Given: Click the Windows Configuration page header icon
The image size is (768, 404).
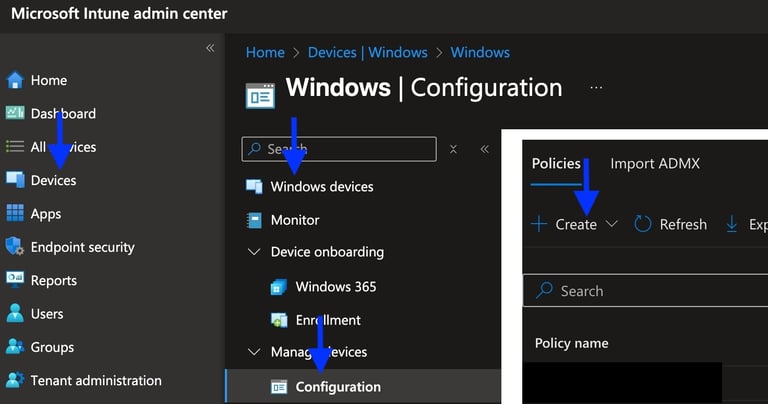Looking at the screenshot, I should [x=260, y=95].
